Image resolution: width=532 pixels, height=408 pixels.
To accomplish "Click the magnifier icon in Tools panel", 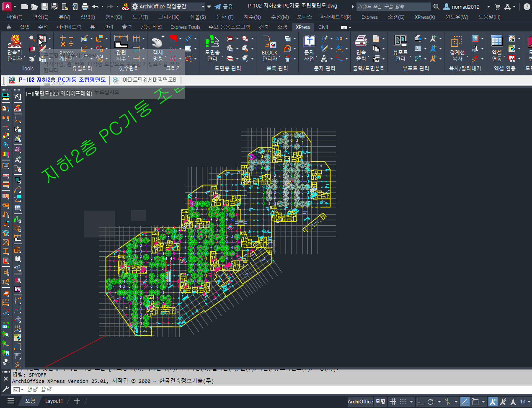I will pos(32,39).
